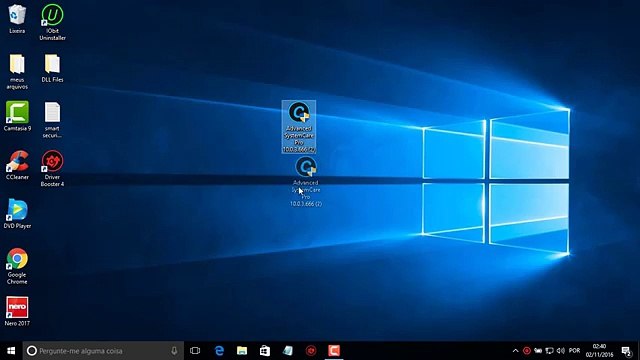Open the network tray icon
This screenshot has width=640, height=360.
click(x=549, y=351)
